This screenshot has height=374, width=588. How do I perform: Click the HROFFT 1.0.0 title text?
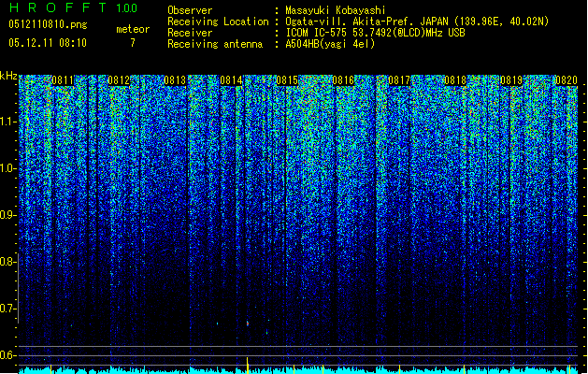[x=73, y=7]
